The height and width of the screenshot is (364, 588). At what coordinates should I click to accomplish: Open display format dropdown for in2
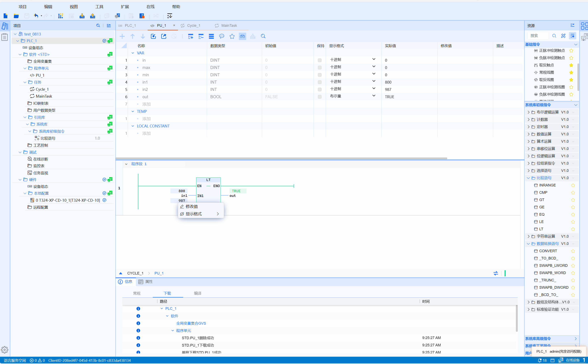coord(374,89)
